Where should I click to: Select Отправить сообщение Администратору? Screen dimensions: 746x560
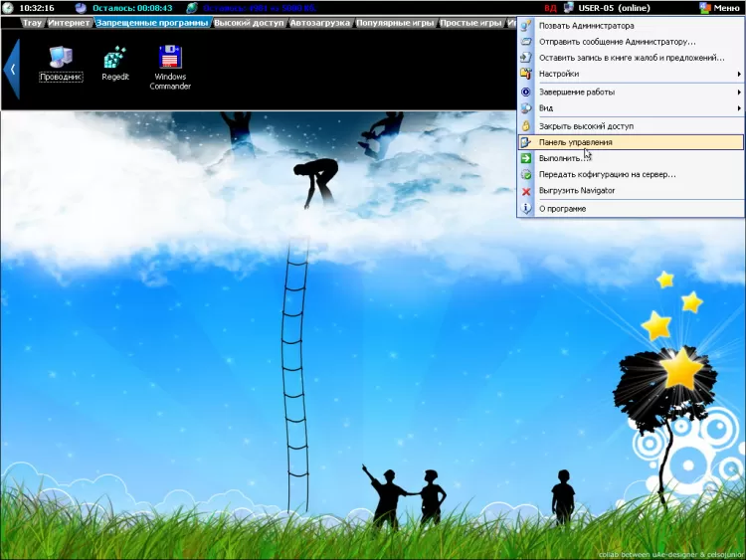[631, 42]
